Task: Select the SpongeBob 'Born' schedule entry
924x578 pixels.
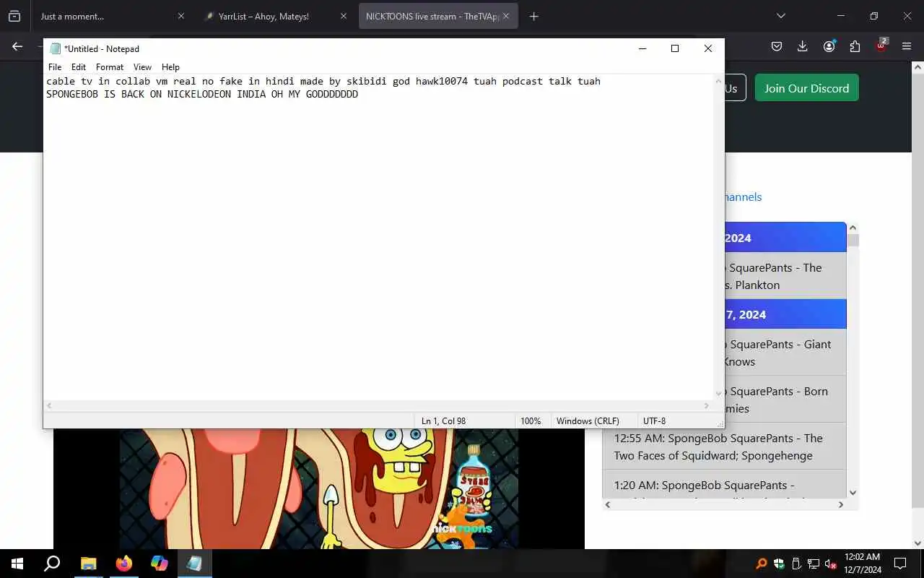Action: point(785,400)
